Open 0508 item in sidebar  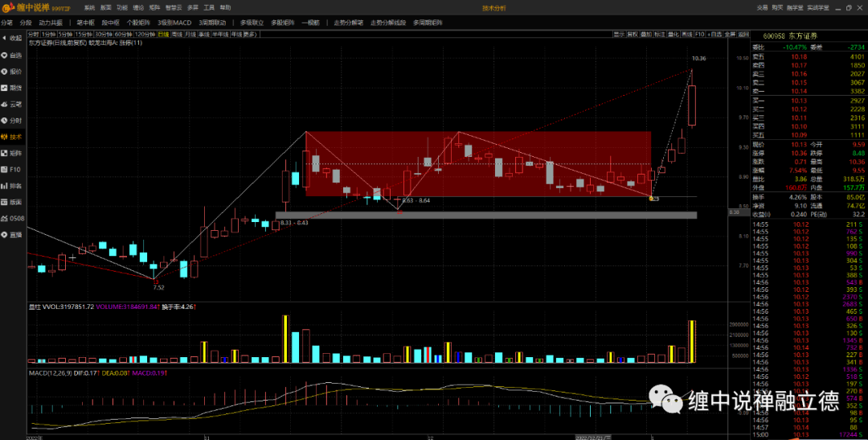(x=14, y=218)
